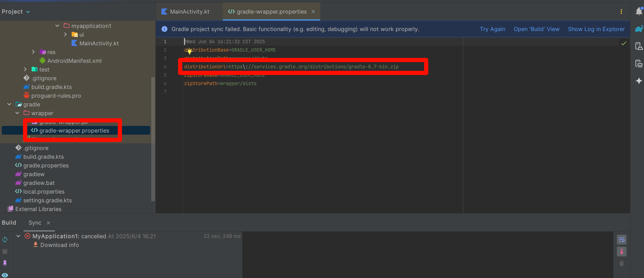Open the Gemini sparkle assistant
644x278 pixels.
click(x=639, y=81)
